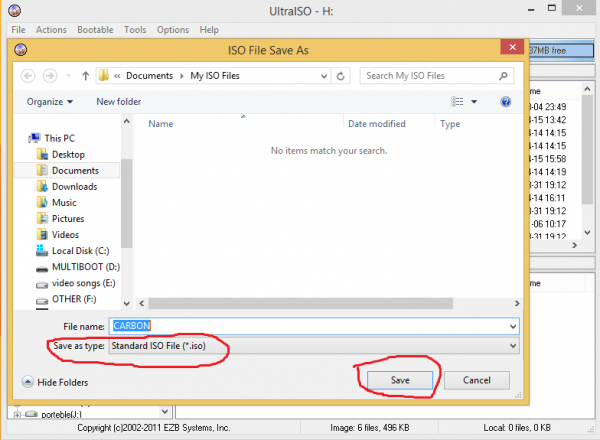
Task: Click the Desktop folder icon
Action: pyautogui.click(x=42, y=154)
